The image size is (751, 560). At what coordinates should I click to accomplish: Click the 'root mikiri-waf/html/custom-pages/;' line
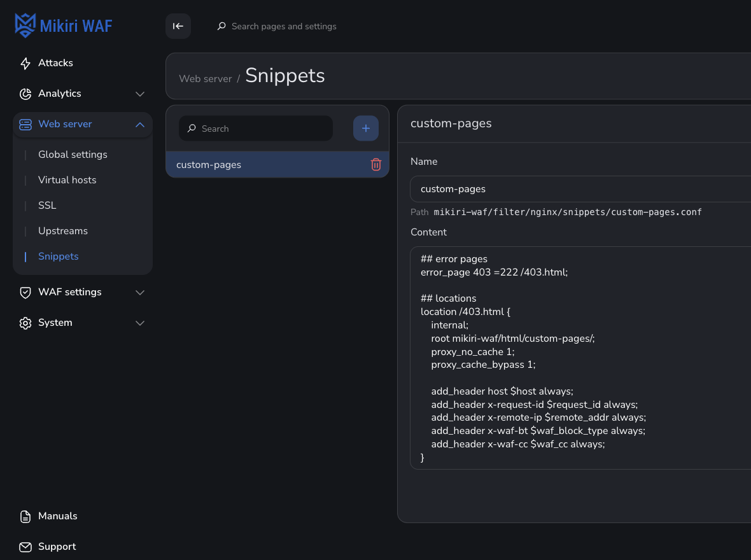(x=513, y=339)
